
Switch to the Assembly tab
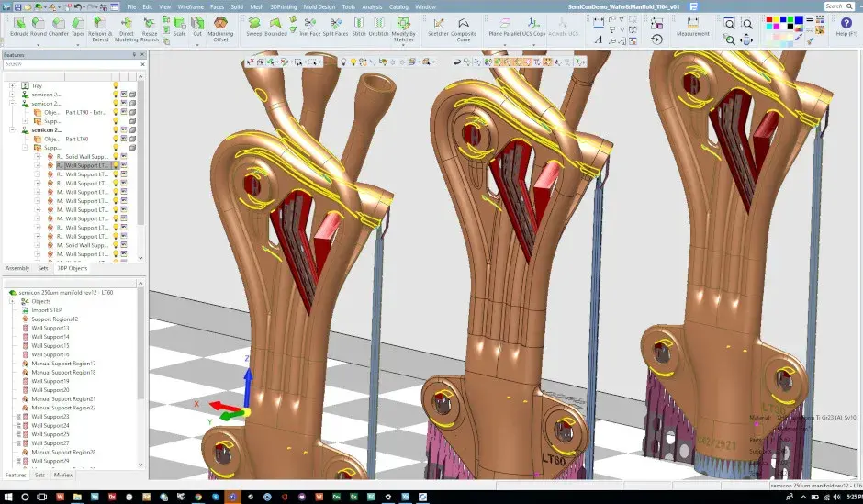[17, 268]
